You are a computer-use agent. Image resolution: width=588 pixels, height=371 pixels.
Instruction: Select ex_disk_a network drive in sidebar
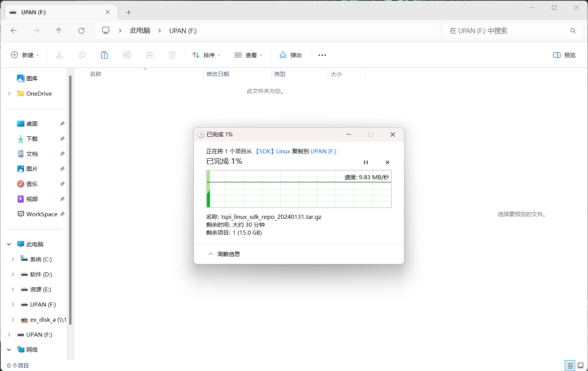click(x=43, y=319)
